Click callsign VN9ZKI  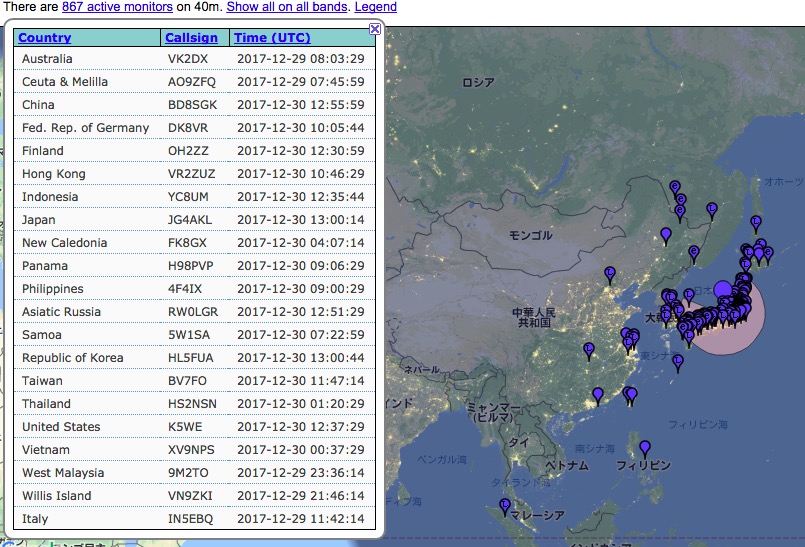(x=190, y=496)
